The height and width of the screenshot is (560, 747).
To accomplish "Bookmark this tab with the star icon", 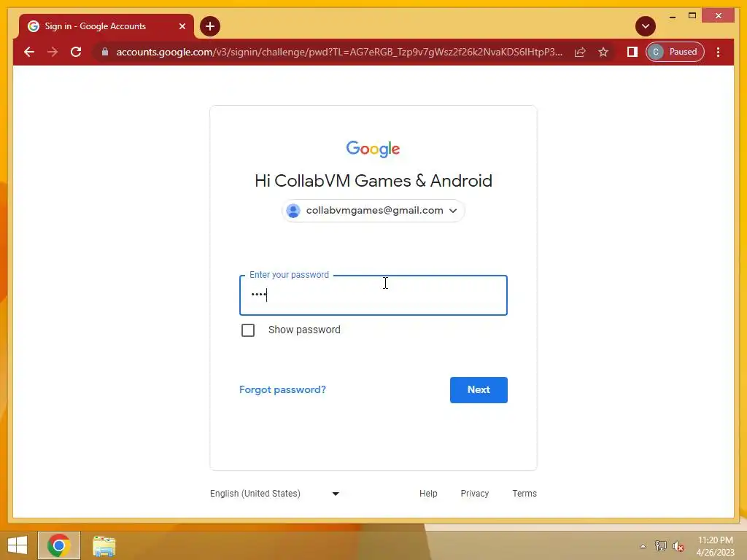I will (603, 52).
